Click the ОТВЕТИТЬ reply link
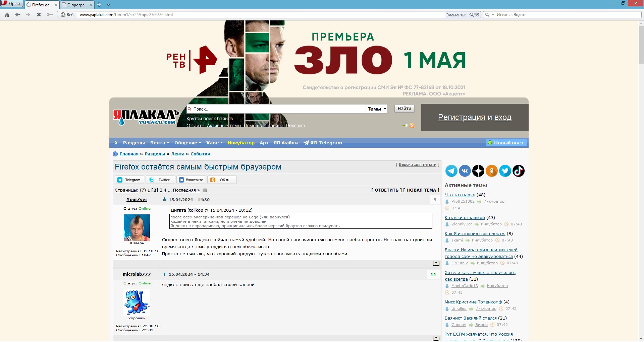644x342 pixels. pyautogui.click(x=386, y=190)
